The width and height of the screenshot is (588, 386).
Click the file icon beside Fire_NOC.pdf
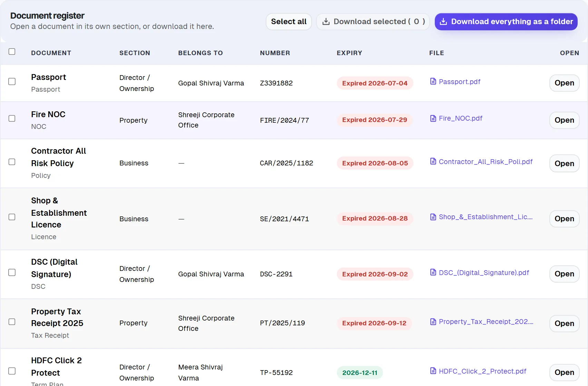[x=433, y=119]
